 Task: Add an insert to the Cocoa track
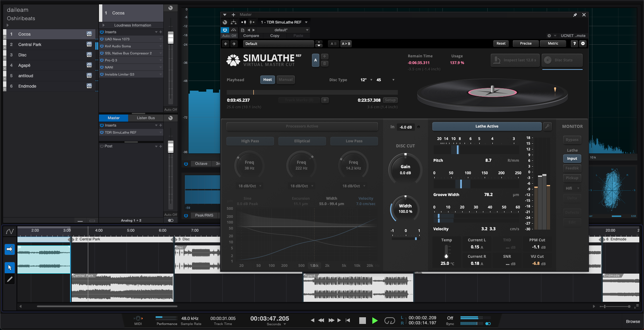point(161,32)
